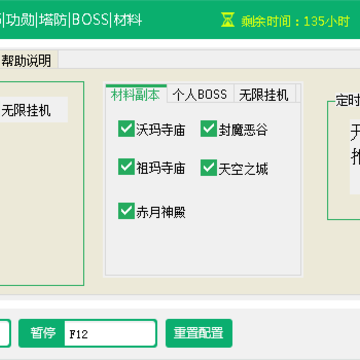Viewport: 360px width, 360px height.
Task: Click the 材料 title menu item
Action: 128,20
